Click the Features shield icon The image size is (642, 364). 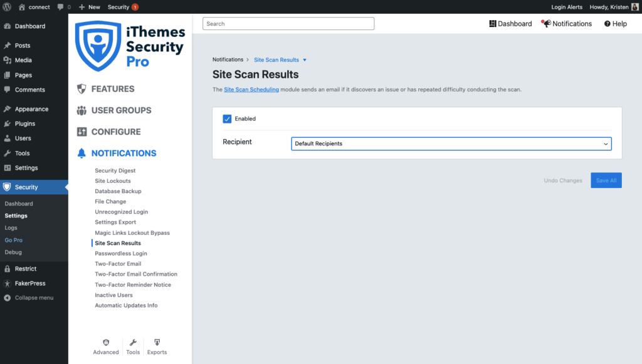click(82, 89)
